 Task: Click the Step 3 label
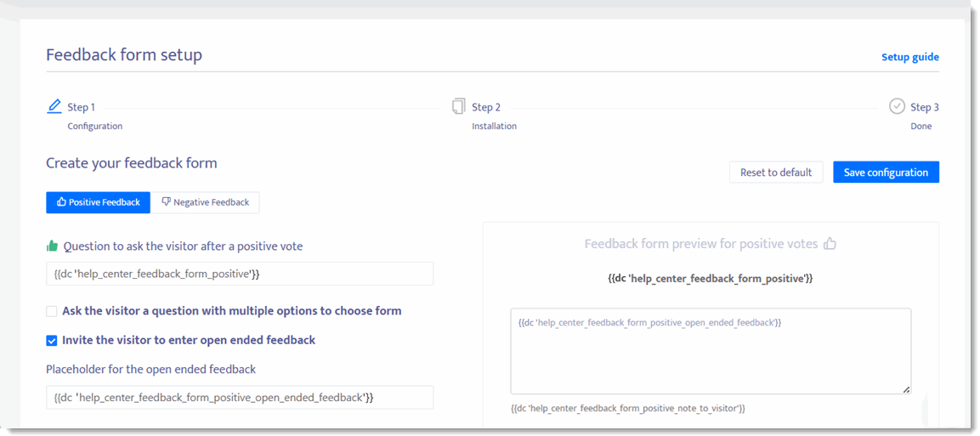tap(925, 107)
